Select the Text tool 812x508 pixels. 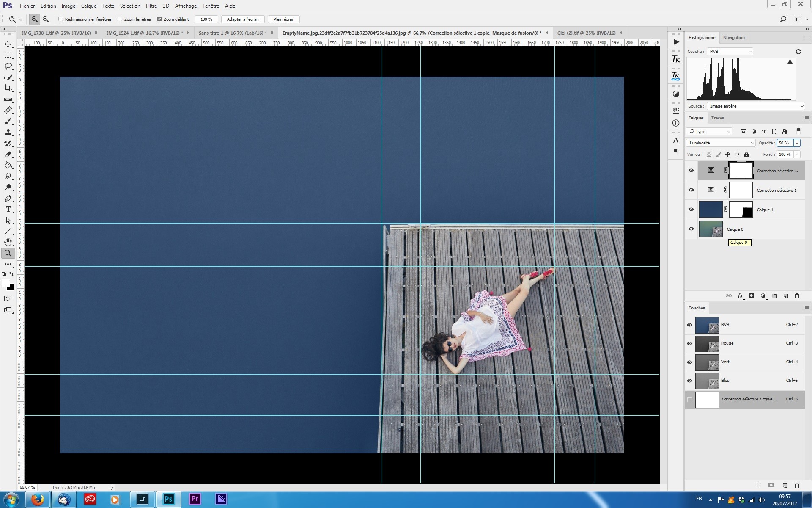pyautogui.click(x=8, y=210)
